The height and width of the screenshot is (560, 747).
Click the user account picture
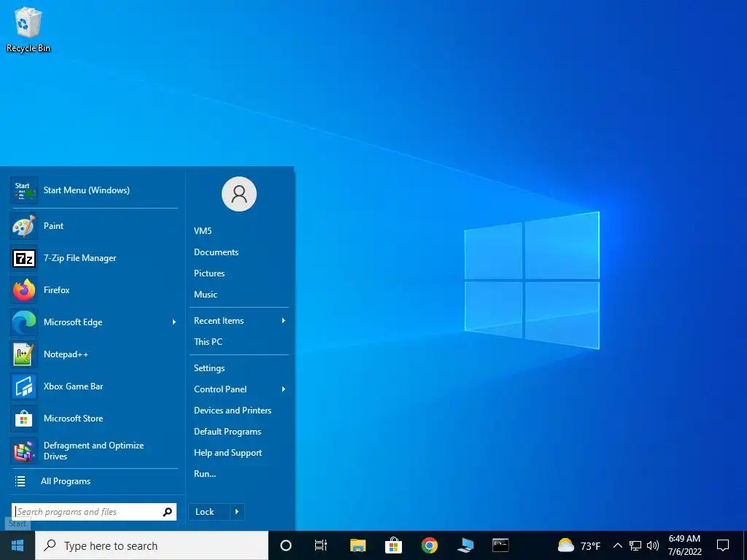pyautogui.click(x=239, y=194)
